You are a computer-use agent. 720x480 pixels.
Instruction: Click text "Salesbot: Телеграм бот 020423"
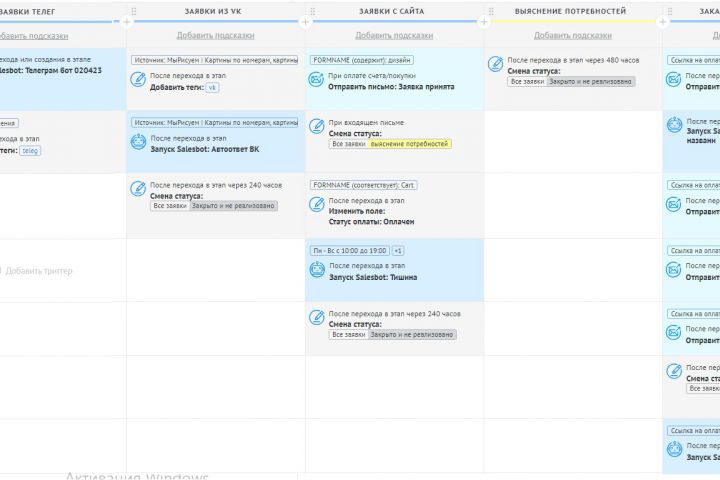(x=51, y=71)
